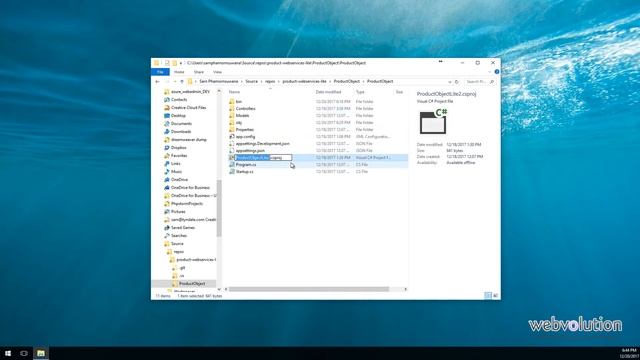Click the magnifier search icon
Image resolution: width=640 pixels, height=360 pixels.
pyautogui.click(x=492, y=82)
